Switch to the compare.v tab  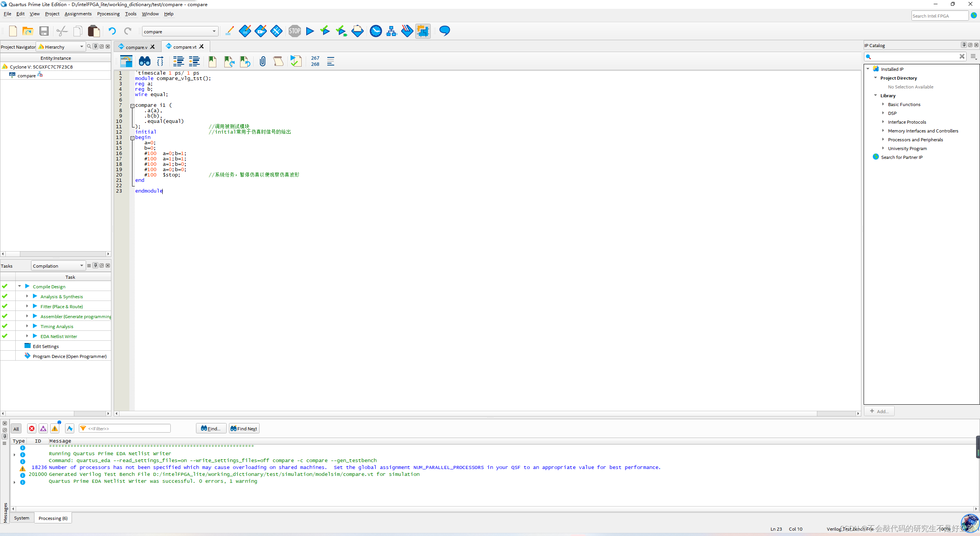click(136, 47)
